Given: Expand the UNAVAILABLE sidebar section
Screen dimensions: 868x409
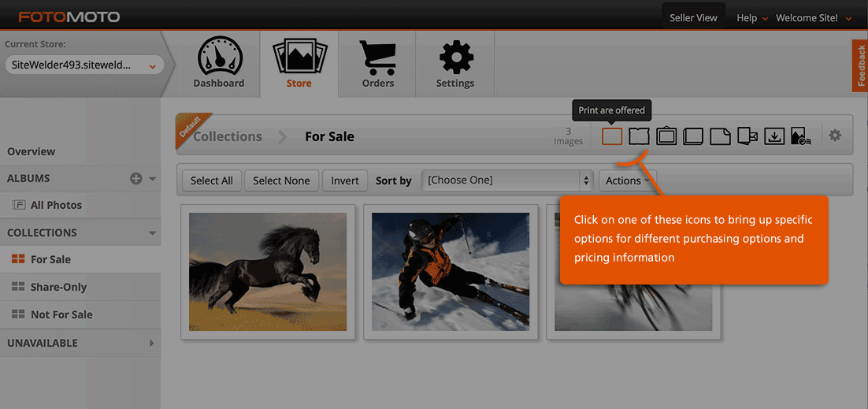Looking at the screenshot, I should click(151, 344).
